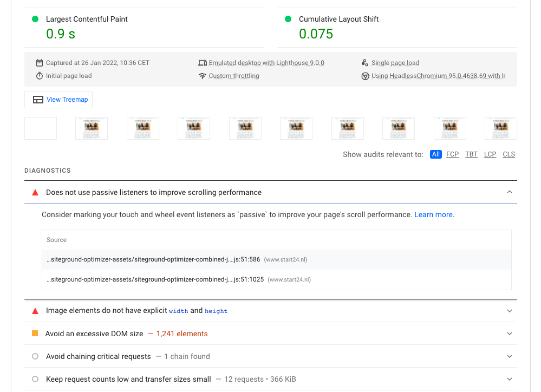Toggle the All audits filter chip
Viewport: 541px width, 392px height.
435,154
